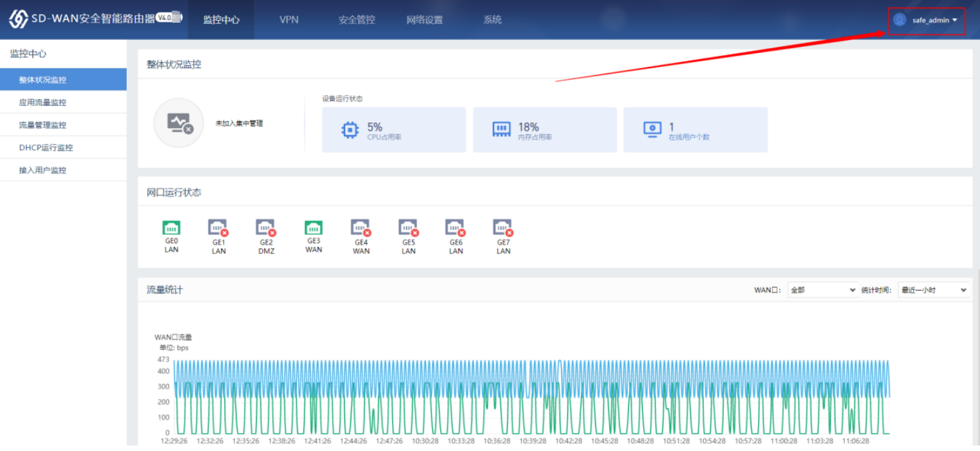Open the WAN口 dropdown set to 全部
Viewport: 980px width, 451px height.
[x=822, y=291]
